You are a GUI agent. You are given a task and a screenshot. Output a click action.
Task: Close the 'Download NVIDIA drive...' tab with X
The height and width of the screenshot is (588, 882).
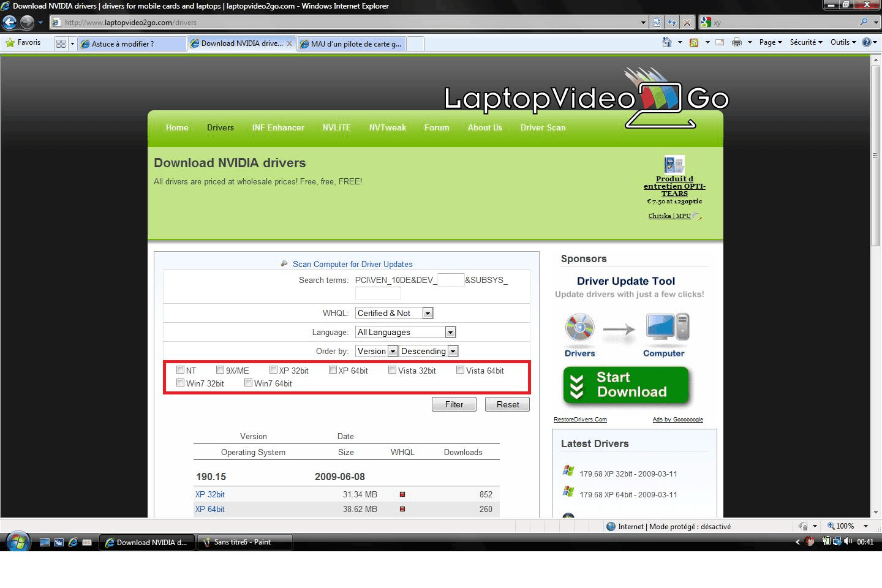(x=289, y=43)
